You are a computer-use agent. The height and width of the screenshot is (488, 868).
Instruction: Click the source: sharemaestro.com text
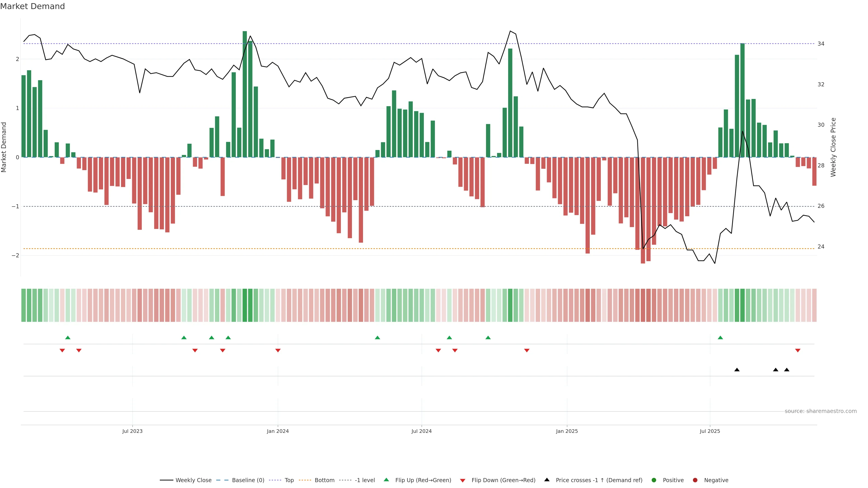[821, 411]
